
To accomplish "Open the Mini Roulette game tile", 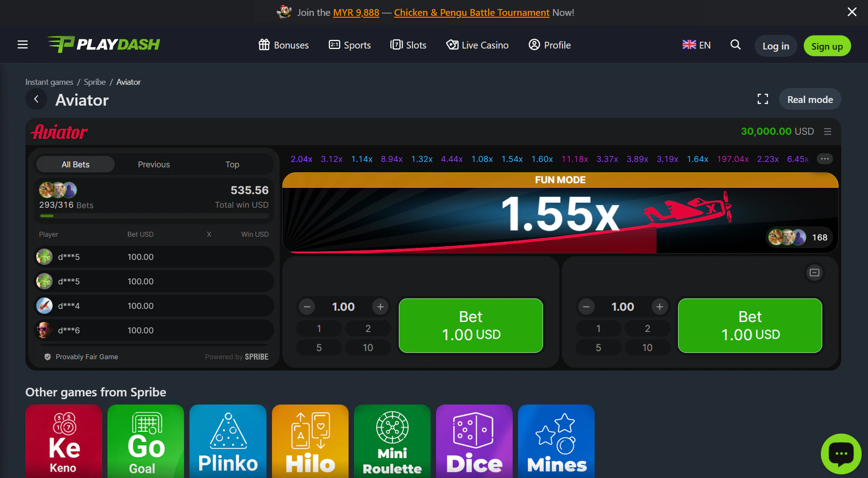I will [x=393, y=441].
